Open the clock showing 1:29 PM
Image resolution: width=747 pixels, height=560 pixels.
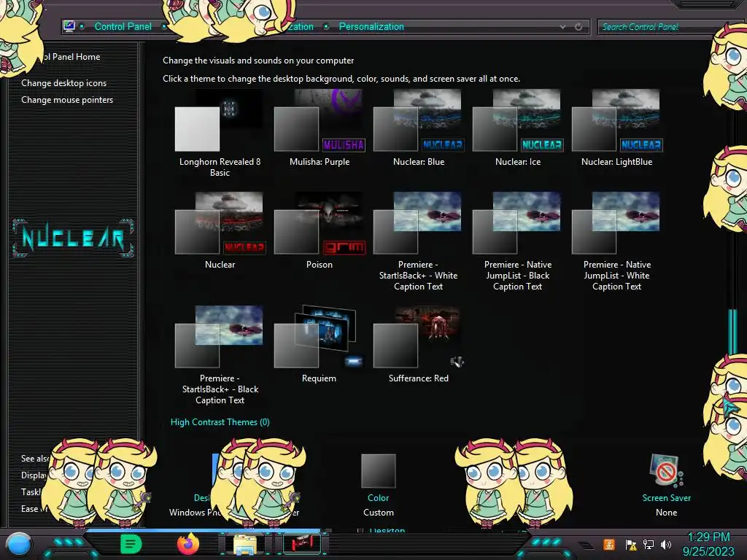pyautogui.click(x=708, y=544)
